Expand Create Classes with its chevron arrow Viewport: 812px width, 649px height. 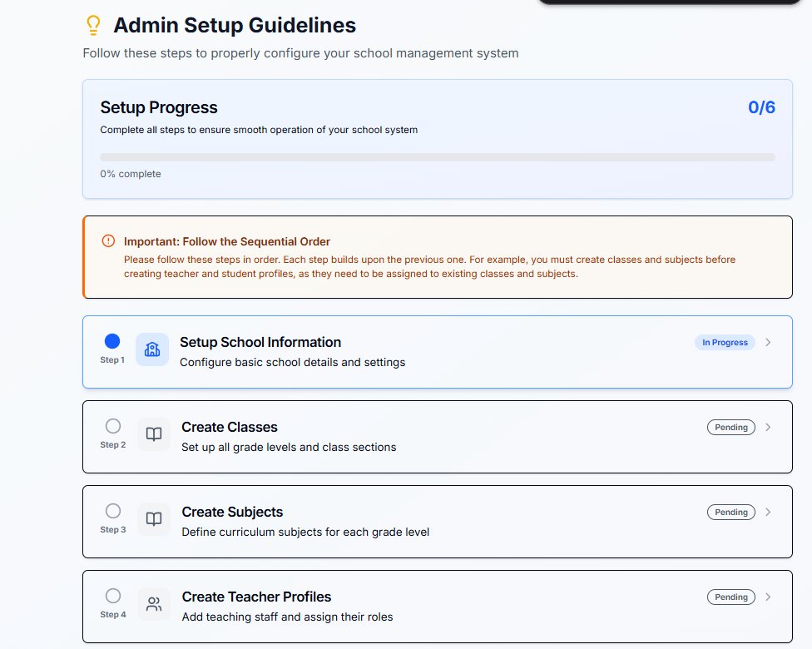pyautogui.click(x=768, y=428)
